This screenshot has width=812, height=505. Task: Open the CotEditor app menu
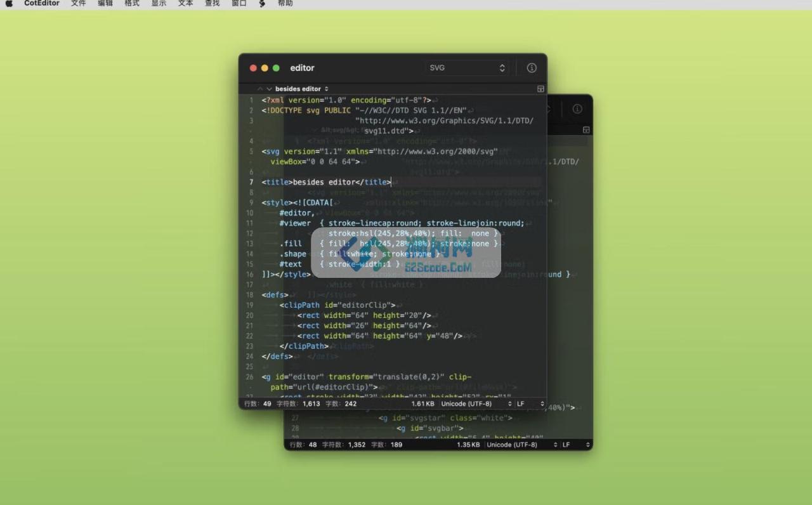point(42,4)
